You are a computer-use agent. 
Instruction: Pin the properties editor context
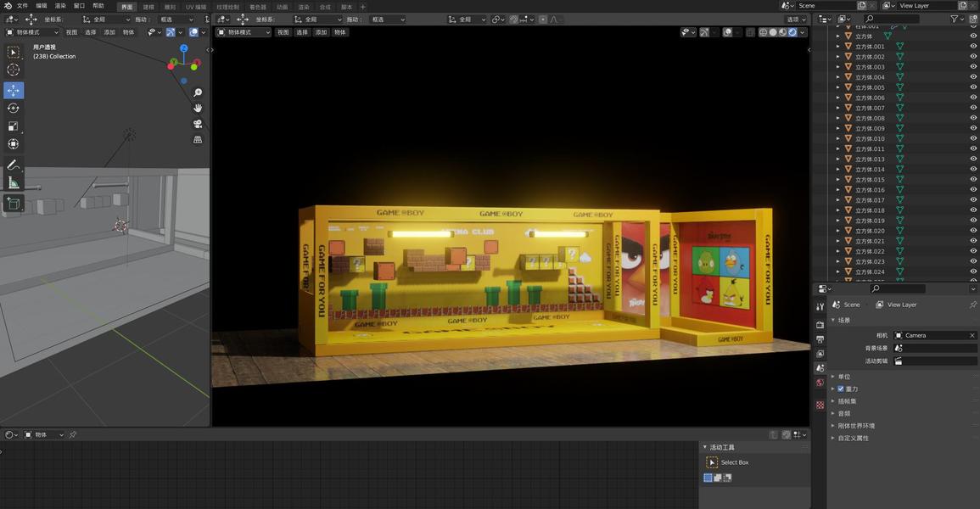972,305
